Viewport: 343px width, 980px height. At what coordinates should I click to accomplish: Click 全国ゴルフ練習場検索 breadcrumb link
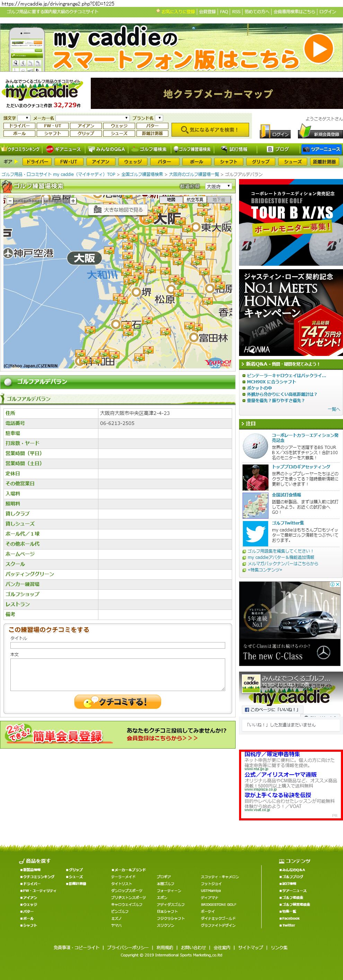click(142, 174)
